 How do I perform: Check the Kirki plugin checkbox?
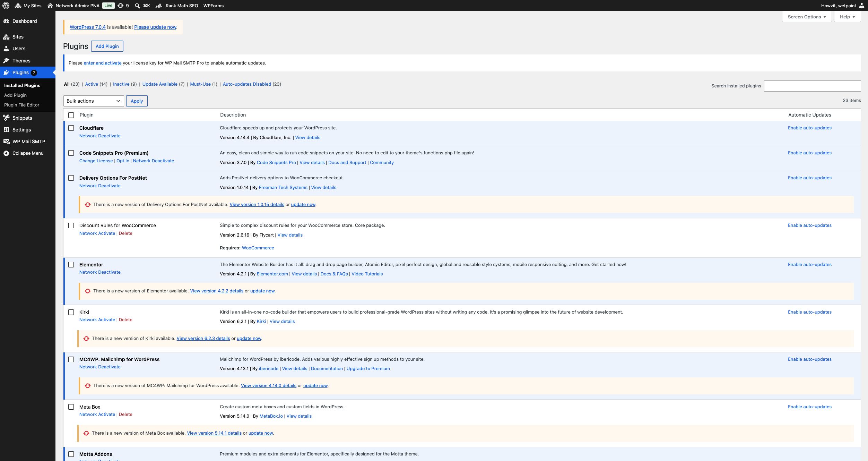(x=71, y=312)
